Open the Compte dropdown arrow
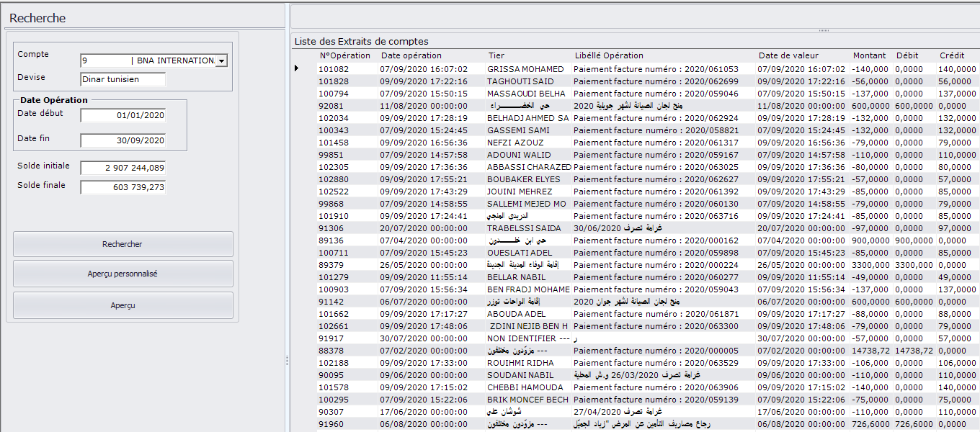This screenshot has width=980, height=432. 221,61
